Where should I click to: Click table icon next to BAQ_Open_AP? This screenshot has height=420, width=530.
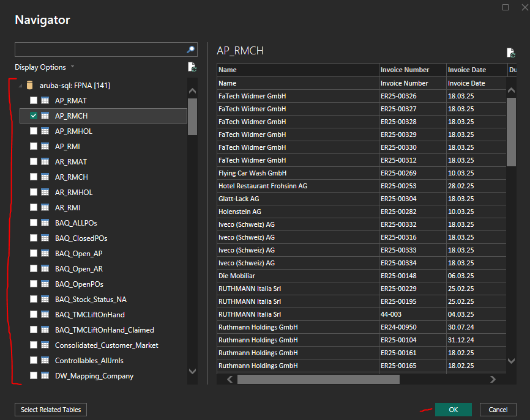[45, 253]
